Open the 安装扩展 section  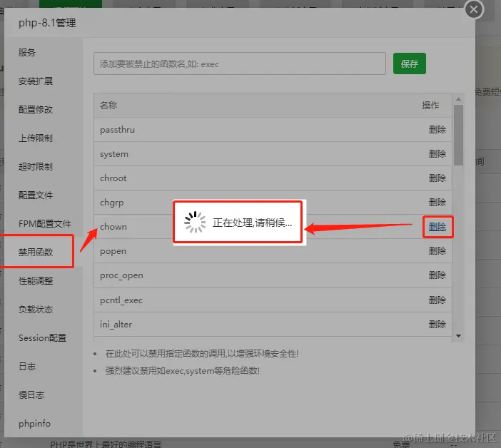pyautogui.click(x=36, y=81)
